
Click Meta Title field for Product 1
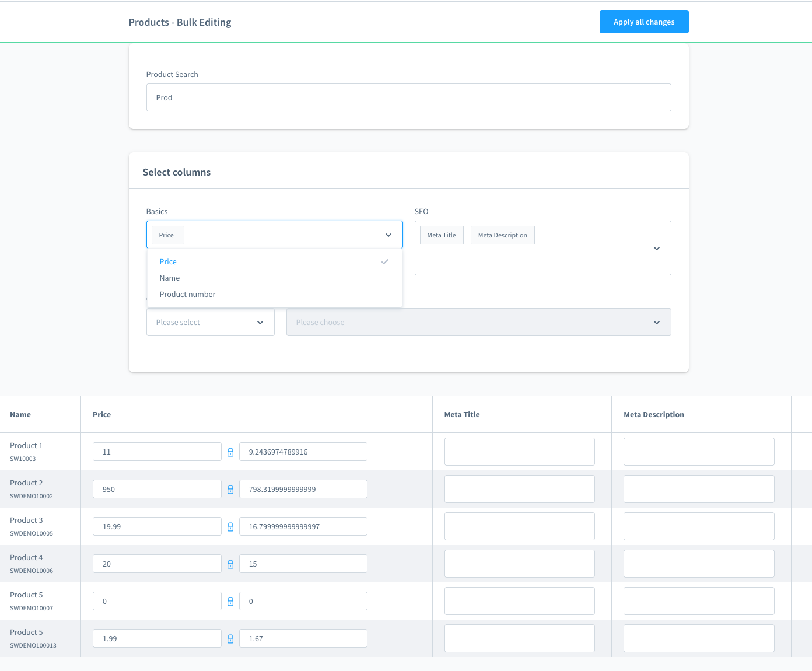(x=519, y=452)
